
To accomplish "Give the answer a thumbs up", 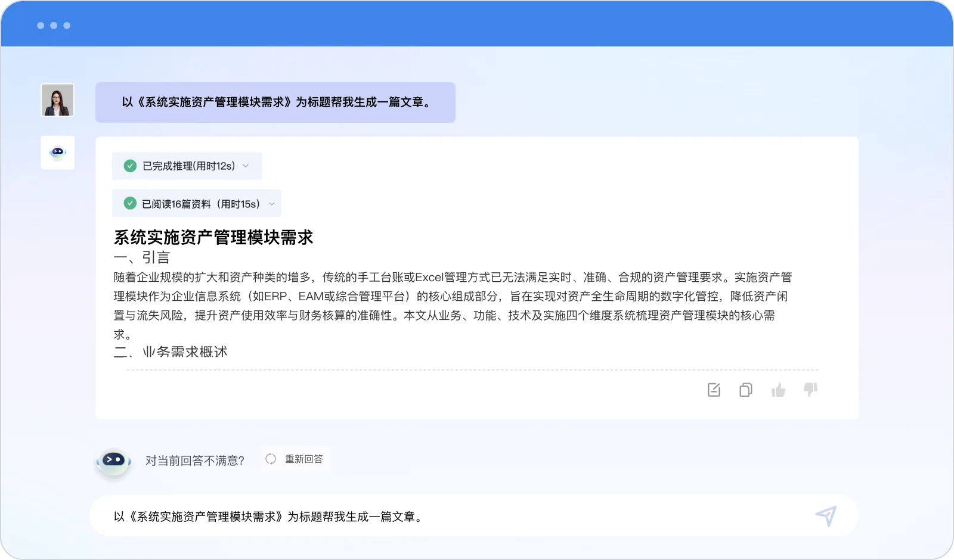I will (x=778, y=390).
